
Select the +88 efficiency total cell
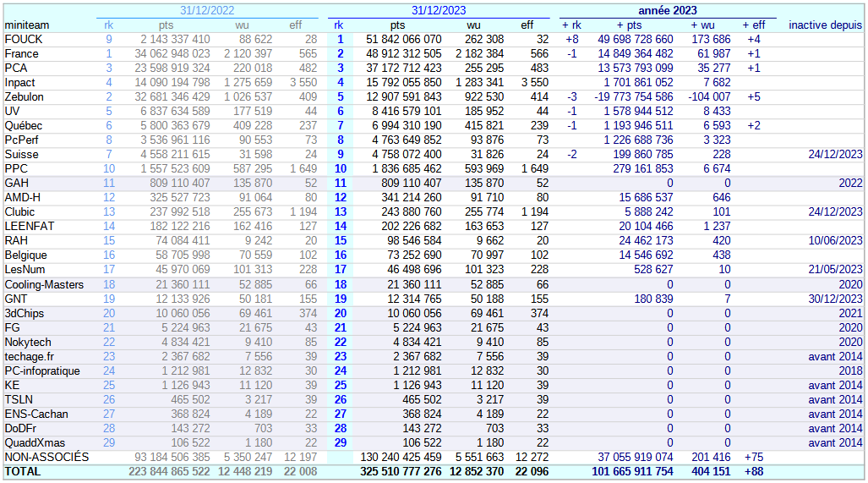(x=752, y=472)
